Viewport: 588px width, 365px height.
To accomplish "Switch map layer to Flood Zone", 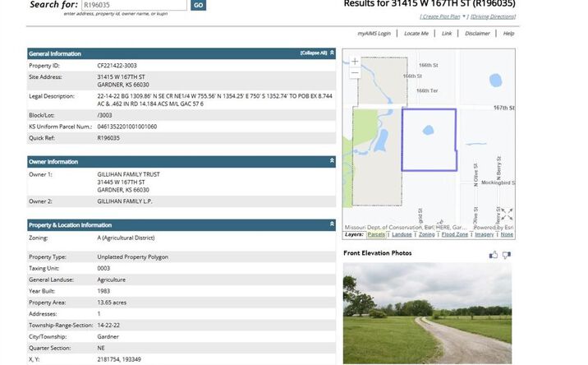I will click(x=455, y=234).
